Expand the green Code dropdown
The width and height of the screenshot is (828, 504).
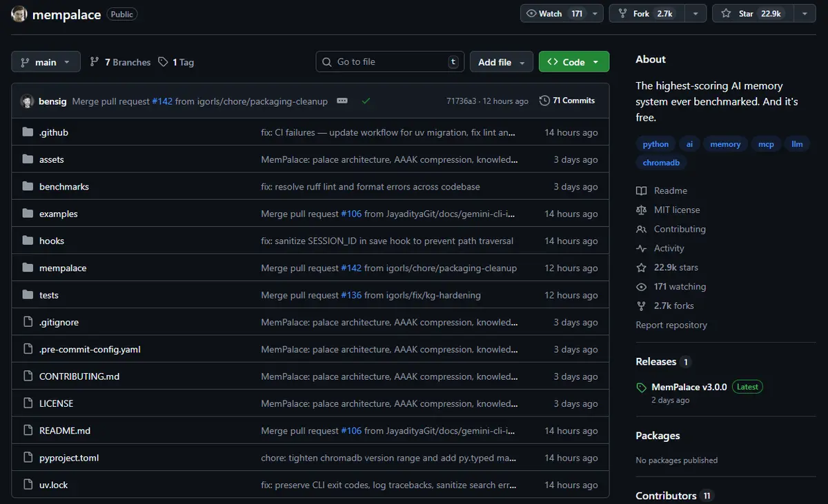573,62
